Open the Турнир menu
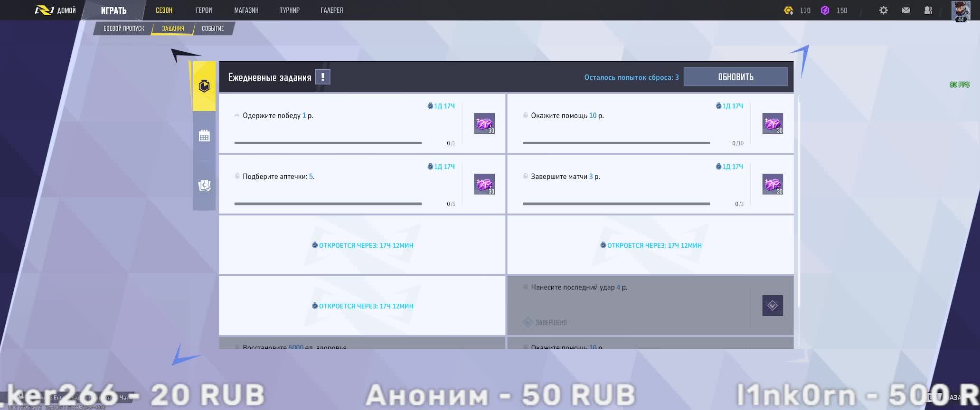The width and height of the screenshot is (980, 410). [290, 10]
